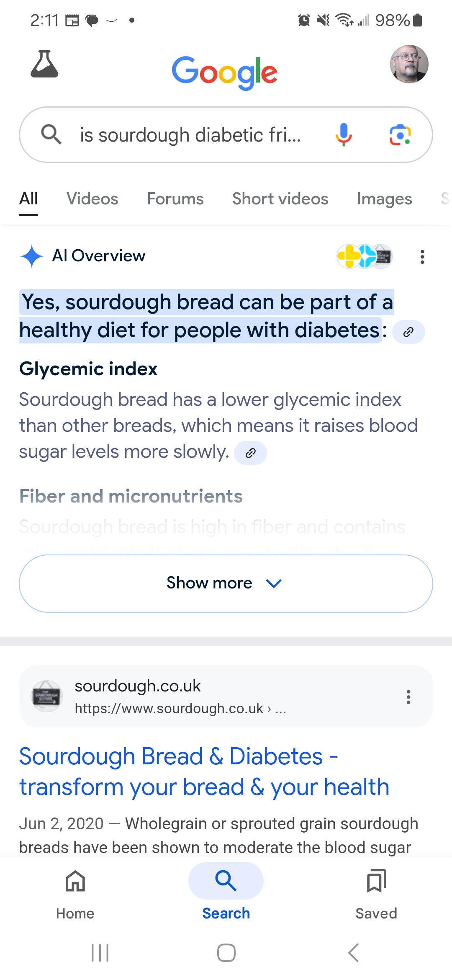View AI Overview source icons cluster
Image resolution: width=452 pixels, height=980 pixels.
tap(364, 256)
